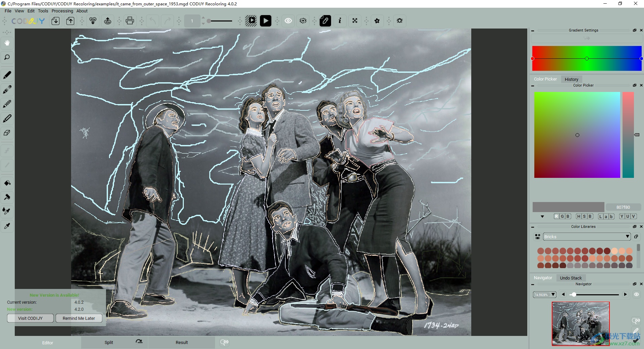Pick the gradient pen tool
This screenshot has width=644, height=349.
7,90
